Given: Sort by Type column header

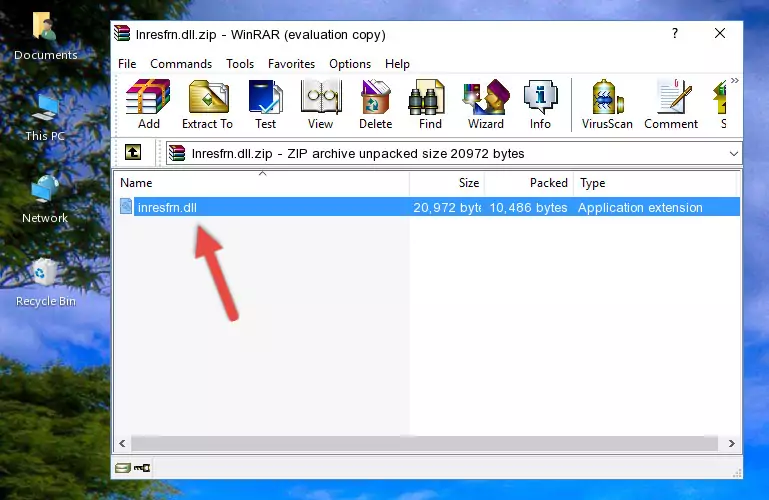Looking at the screenshot, I should [655, 183].
